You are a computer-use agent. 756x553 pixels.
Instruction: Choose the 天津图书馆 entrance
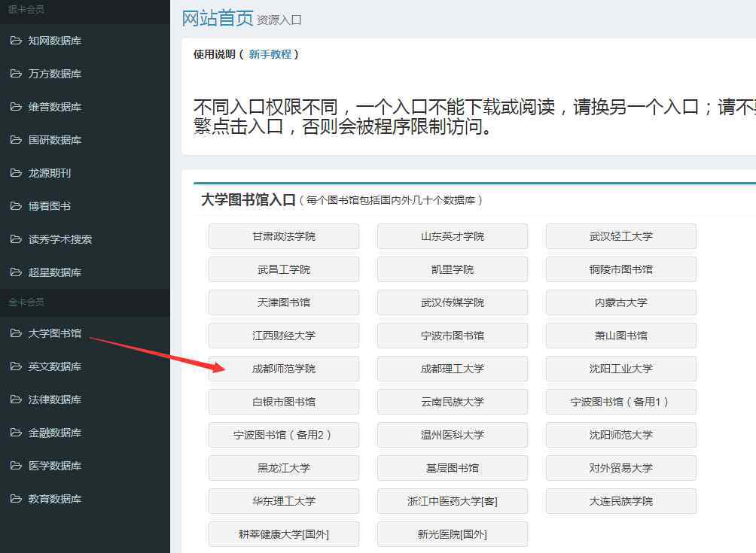click(284, 302)
